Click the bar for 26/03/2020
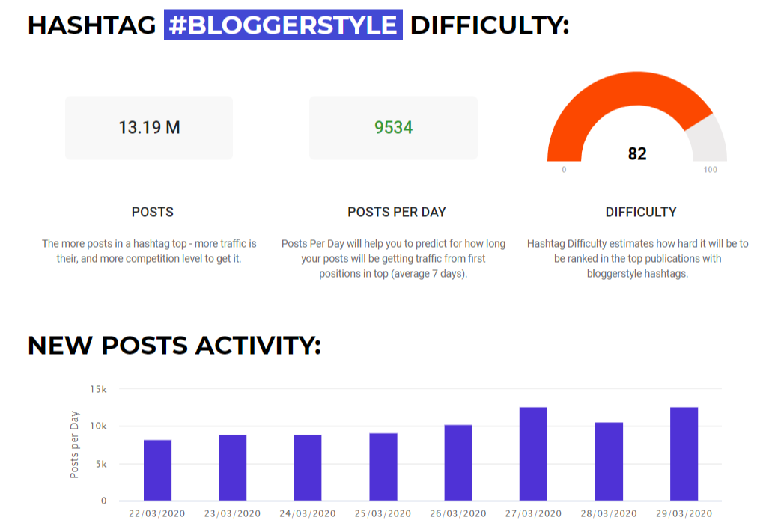766x532 pixels. (x=458, y=462)
